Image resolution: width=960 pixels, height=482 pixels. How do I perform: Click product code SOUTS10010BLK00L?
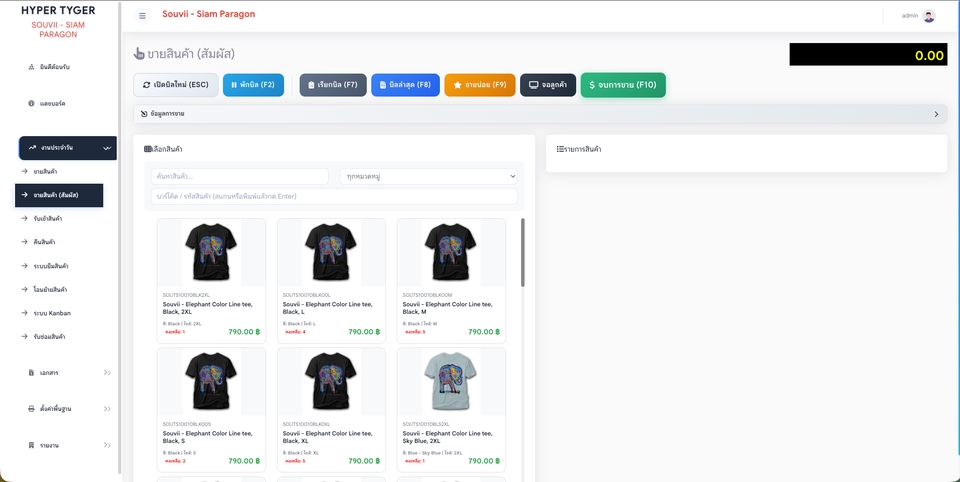[306, 295]
